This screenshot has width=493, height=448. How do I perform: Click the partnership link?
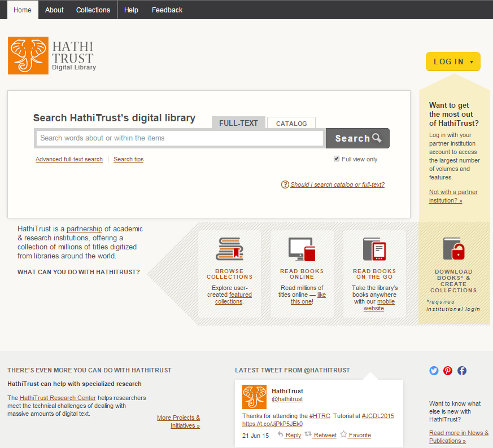tap(84, 229)
